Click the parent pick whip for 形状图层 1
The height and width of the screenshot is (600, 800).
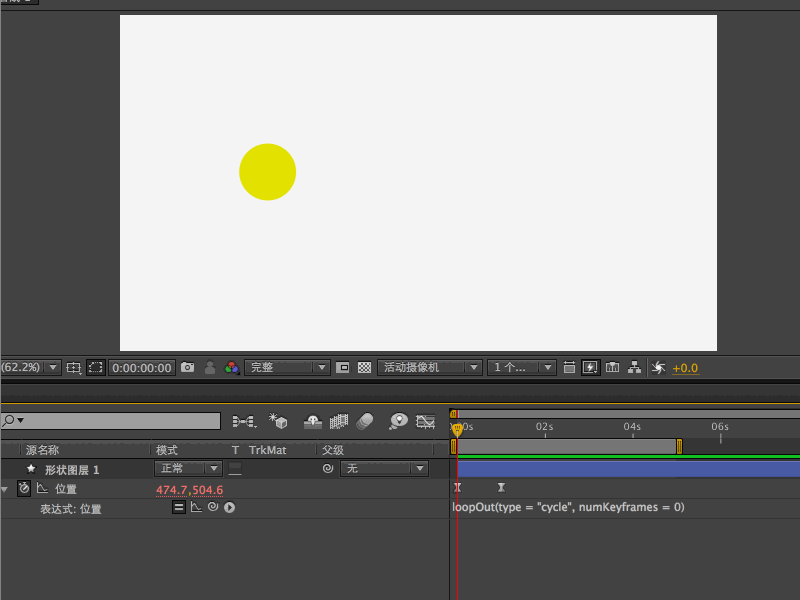(328, 468)
